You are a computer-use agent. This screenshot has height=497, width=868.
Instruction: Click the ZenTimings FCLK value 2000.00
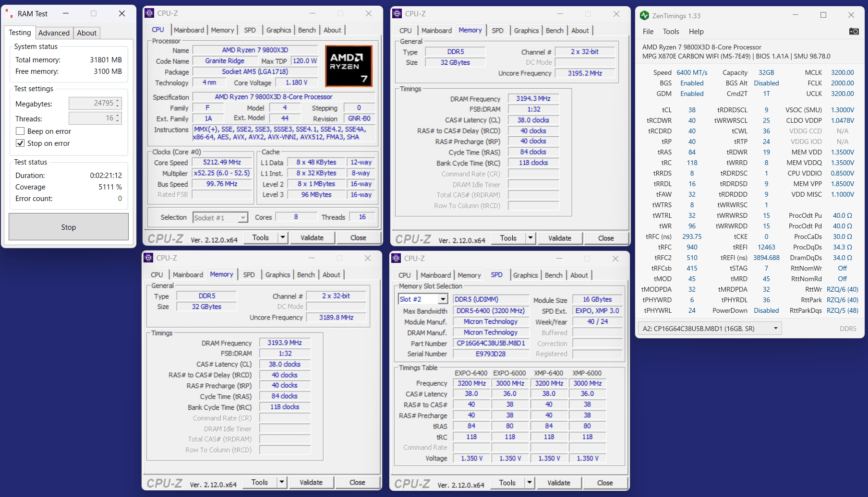click(x=843, y=83)
